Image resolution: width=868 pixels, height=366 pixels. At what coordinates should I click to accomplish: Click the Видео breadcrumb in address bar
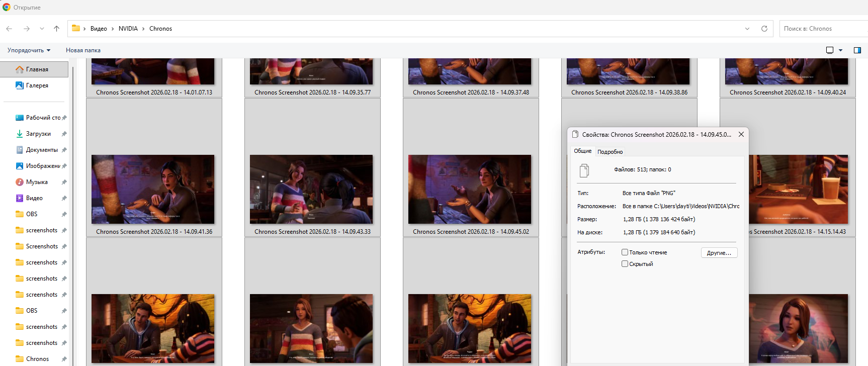99,29
